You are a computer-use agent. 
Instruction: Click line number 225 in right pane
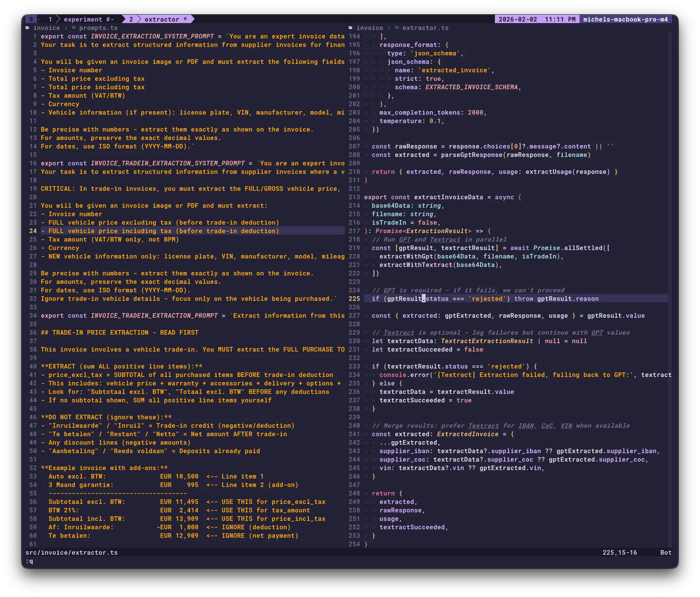[354, 299]
